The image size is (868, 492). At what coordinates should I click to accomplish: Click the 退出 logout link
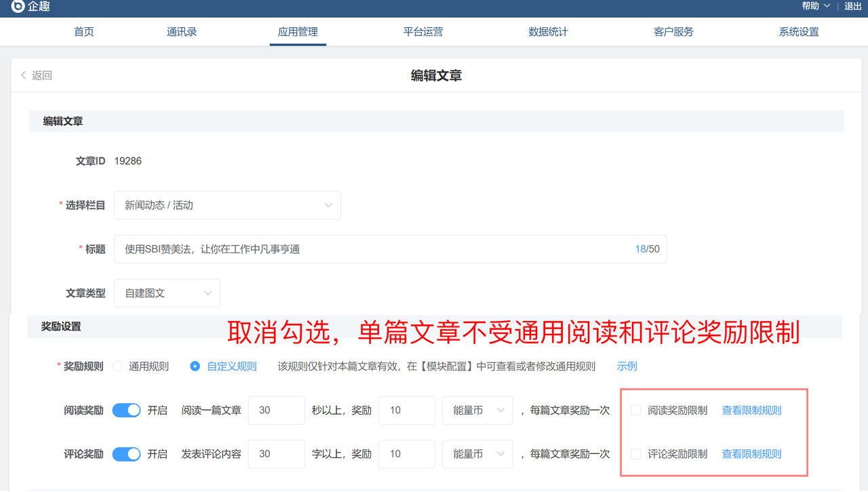pos(853,6)
